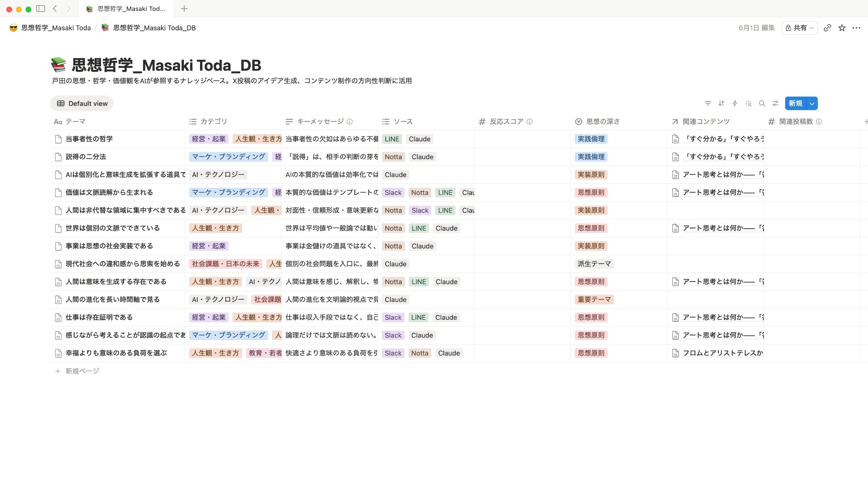The image size is (868, 488).
Task: Open the キーメッセージ column header menu
Action: click(x=330, y=121)
